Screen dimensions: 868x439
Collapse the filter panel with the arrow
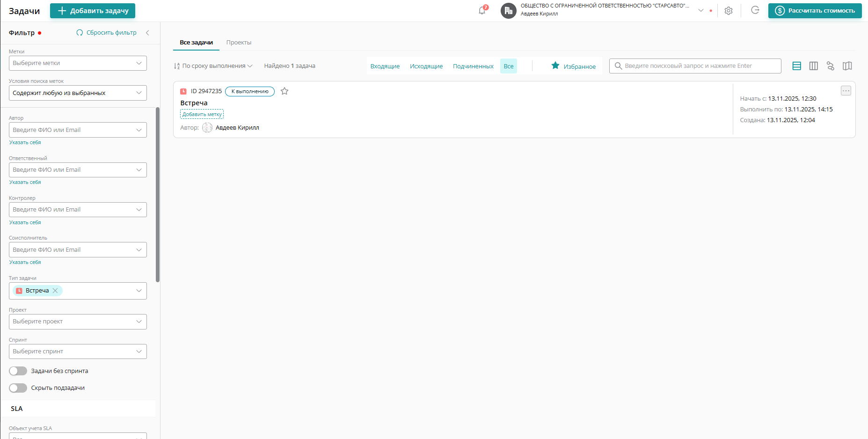coord(147,33)
